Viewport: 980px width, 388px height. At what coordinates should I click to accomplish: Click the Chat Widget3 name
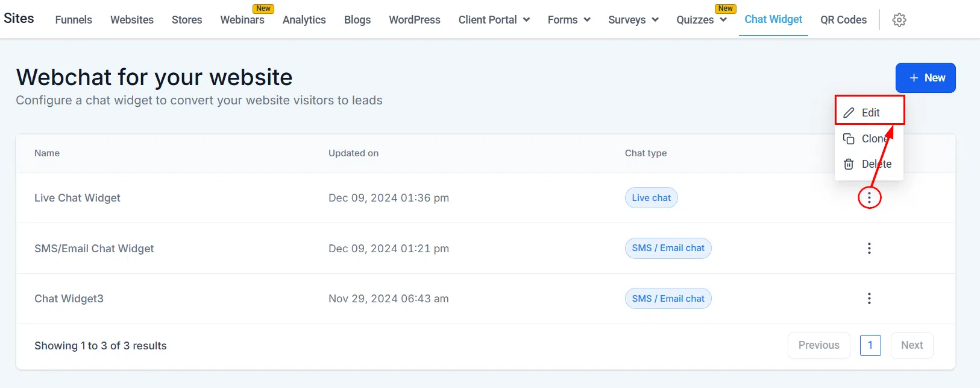(x=69, y=299)
